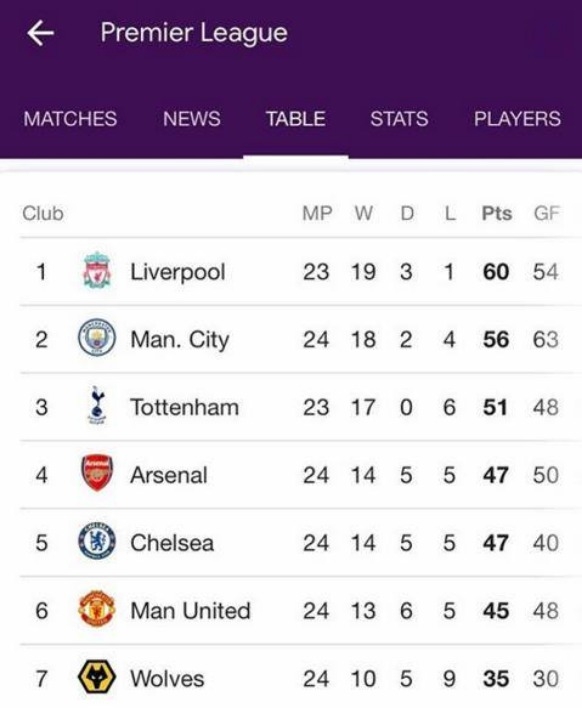Tap the Tottenham cockerel crest
The height and width of the screenshot is (708, 582).
click(x=97, y=405)
